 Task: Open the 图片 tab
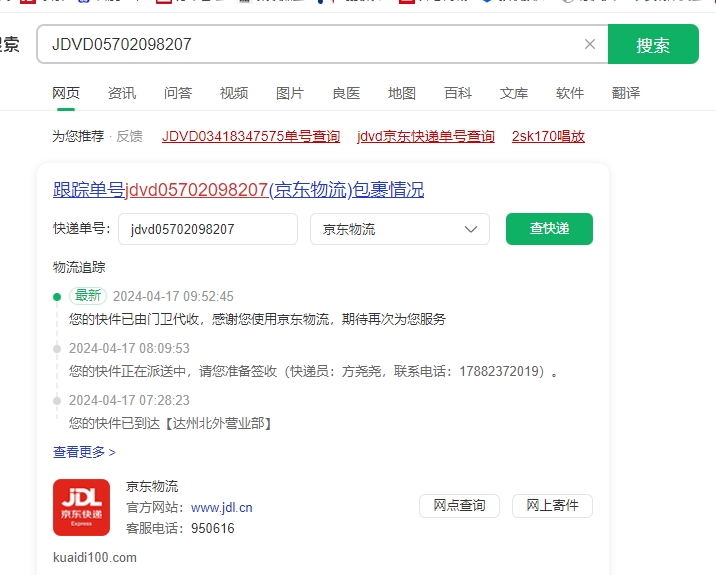(x=290, y=93)
